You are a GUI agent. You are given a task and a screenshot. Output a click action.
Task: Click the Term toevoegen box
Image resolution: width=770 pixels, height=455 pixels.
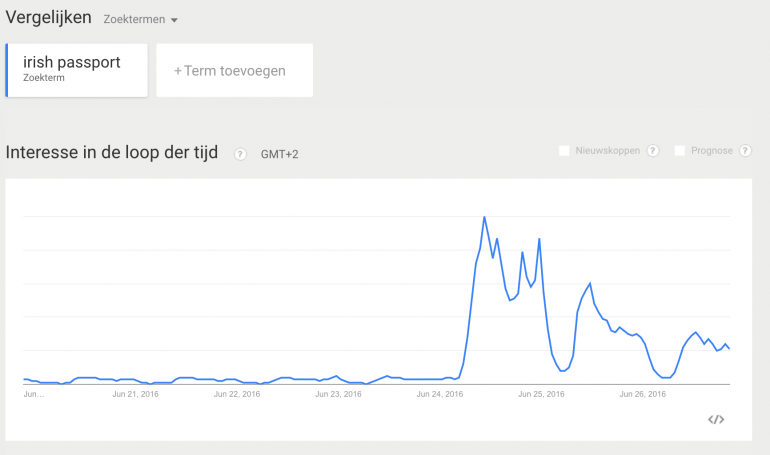coord(235,70)
